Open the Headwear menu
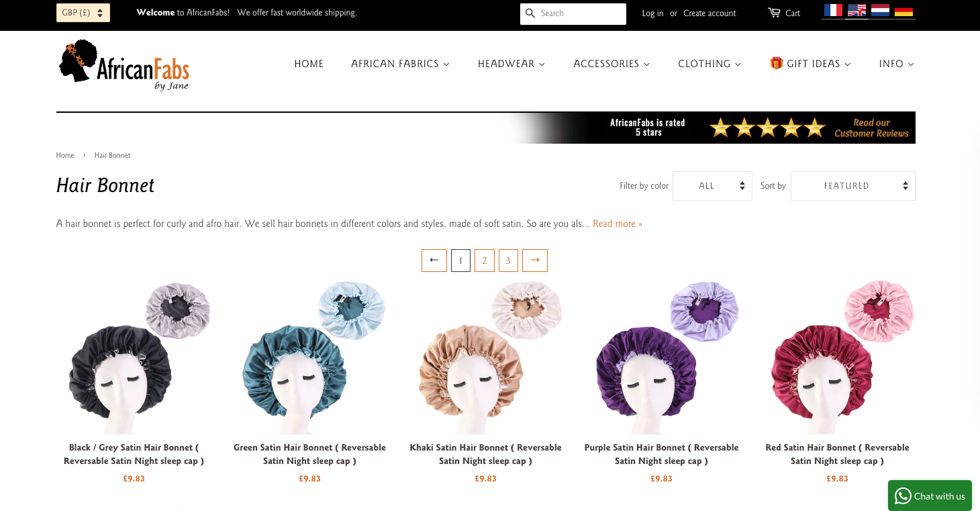 tap(511, 64)
